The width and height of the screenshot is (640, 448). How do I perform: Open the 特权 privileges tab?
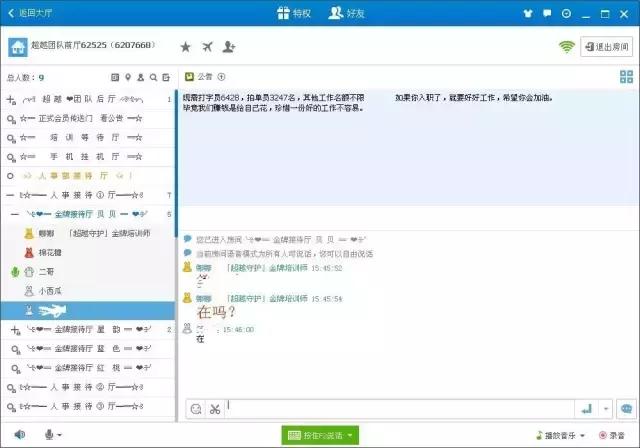[x=294, y=13]
